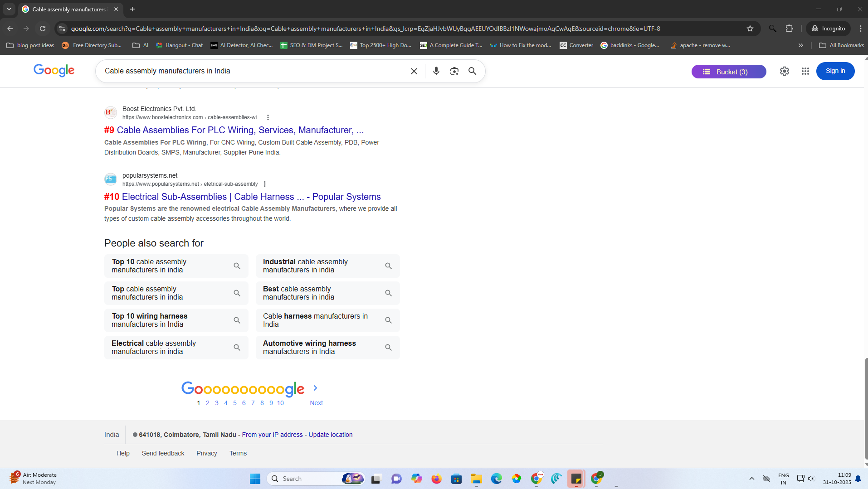
Task: Bookmark this page with star icon
Action: point(750,29)
